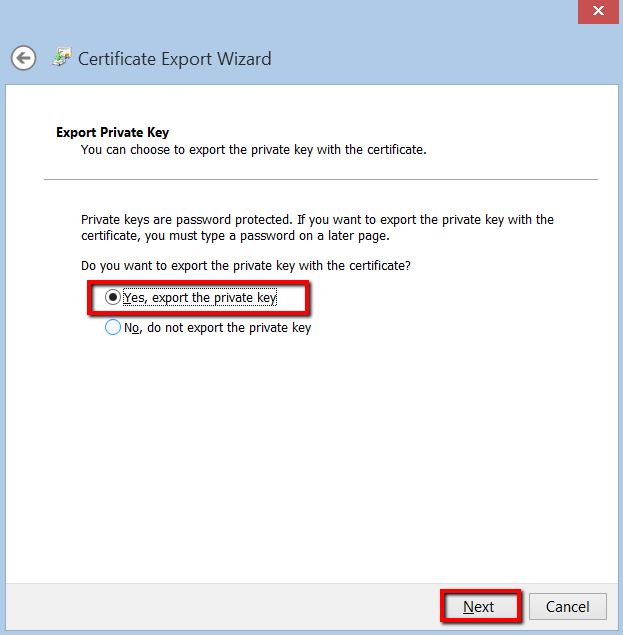Click the 'Certificate Export Wizard' title text
The image size is (623, 635).
[174, 58]
